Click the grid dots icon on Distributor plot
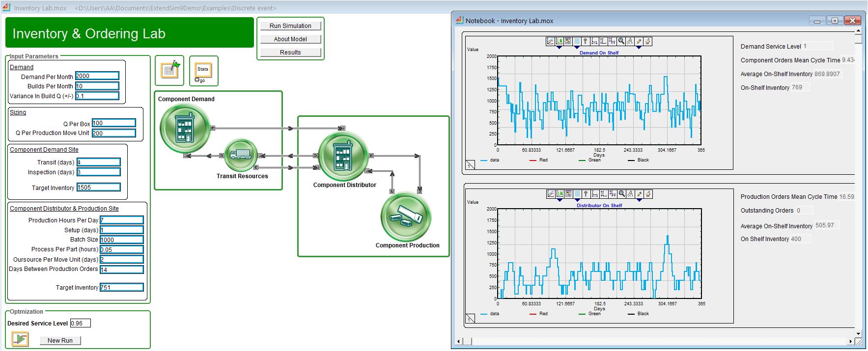This screenshot has height=351, width=868. click(x=577, y=194)
